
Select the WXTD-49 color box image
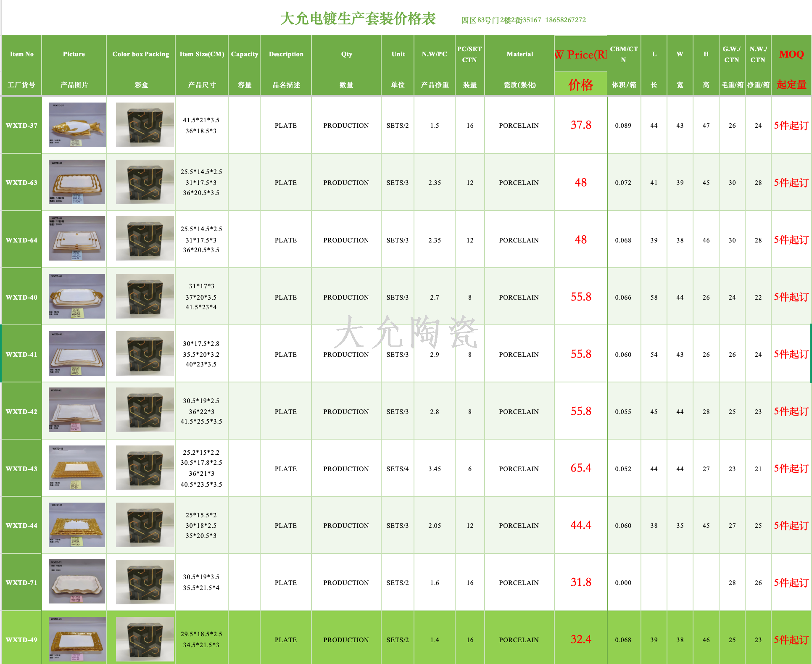(145, 639)
